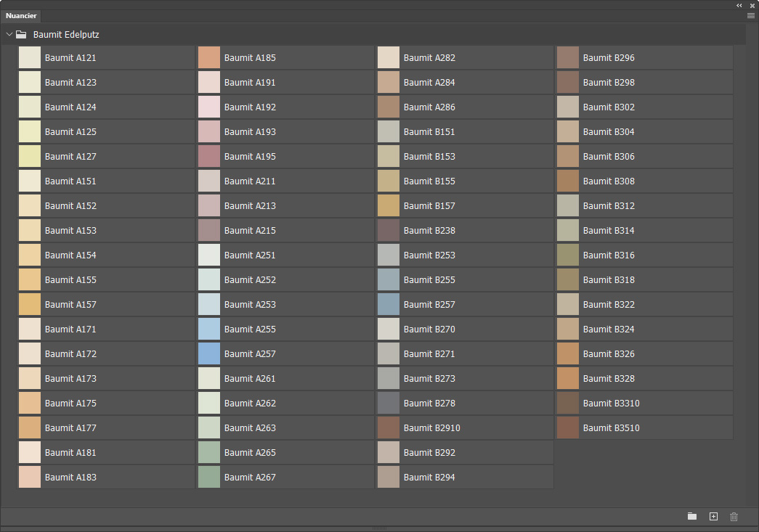Click the Baumit B151 label
The height and width of the screenshot is (532, 759).
pos(429,131)
